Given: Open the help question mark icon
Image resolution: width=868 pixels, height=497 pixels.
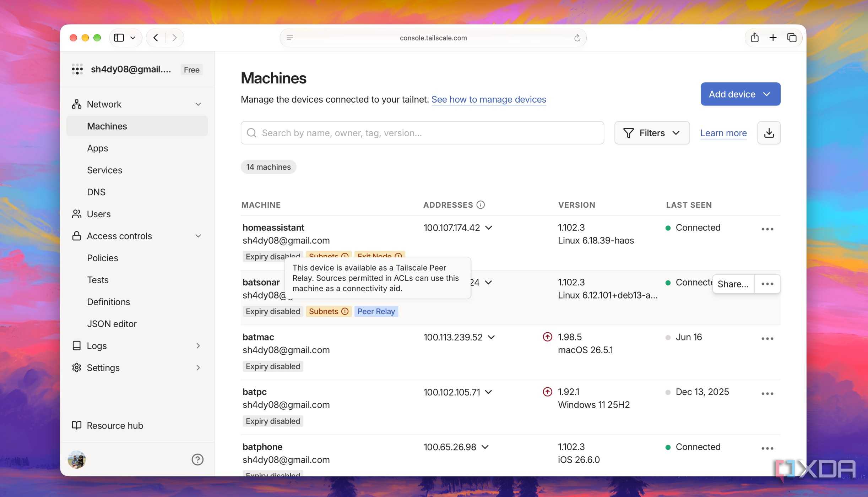Looking at the screenshot, I should point(197,460).
